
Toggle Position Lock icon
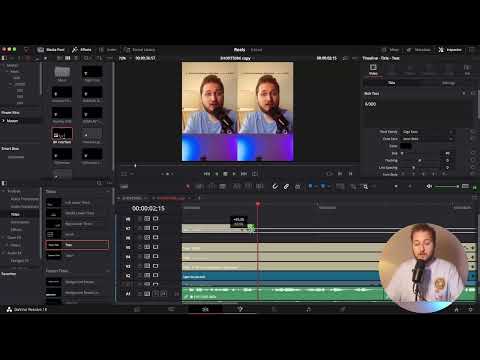click(x=298, y=187)
